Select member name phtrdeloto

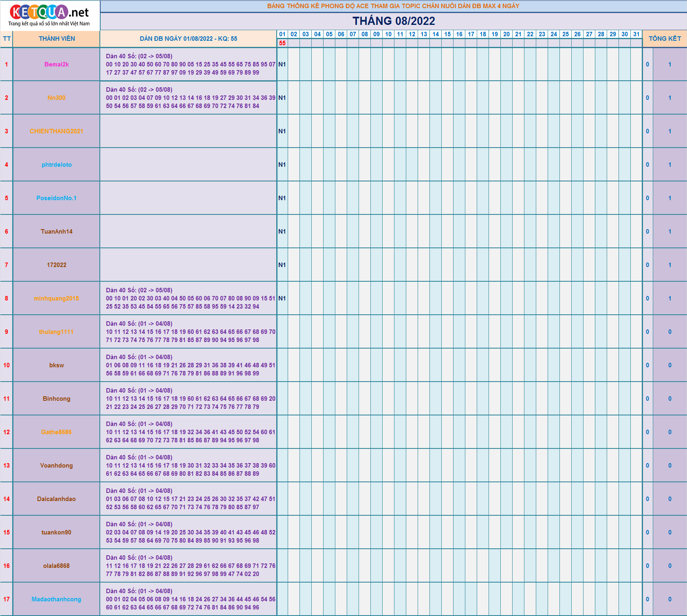pyautogui.click(x=57, y=165)
